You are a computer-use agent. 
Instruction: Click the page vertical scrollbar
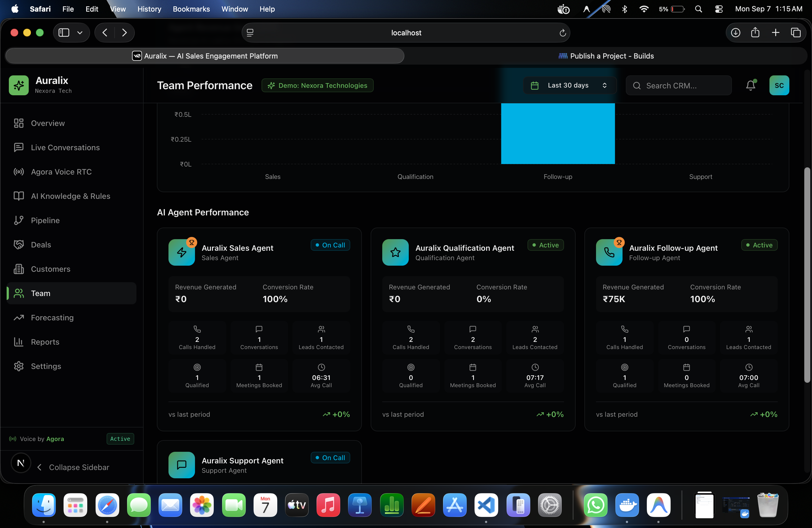click(807, 275)
